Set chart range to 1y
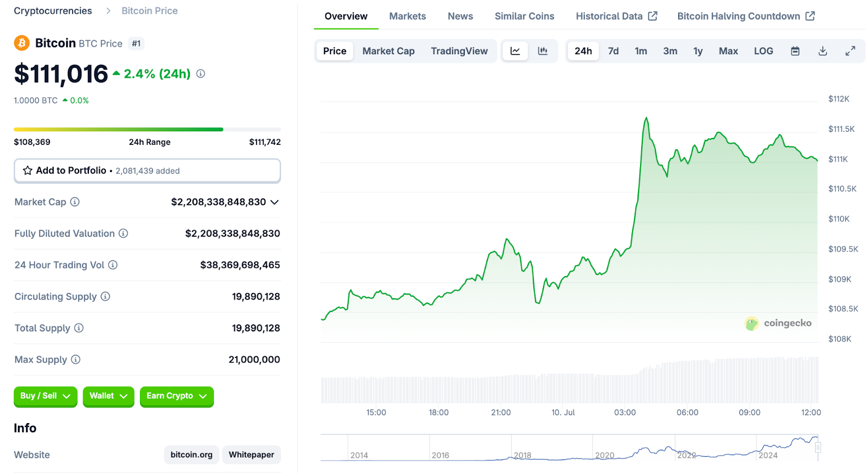Viewport: 868px width, 473px height. pyautogui.click(x=698, y=51)
